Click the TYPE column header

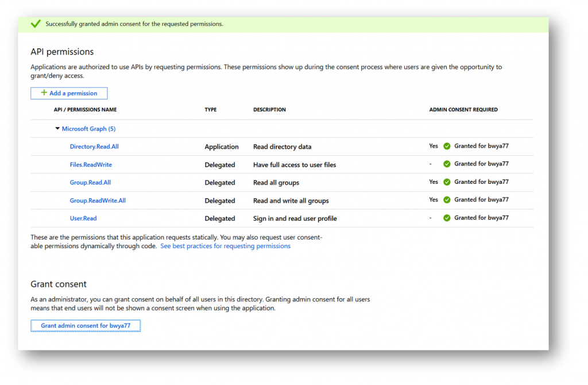tap(211, 110)
